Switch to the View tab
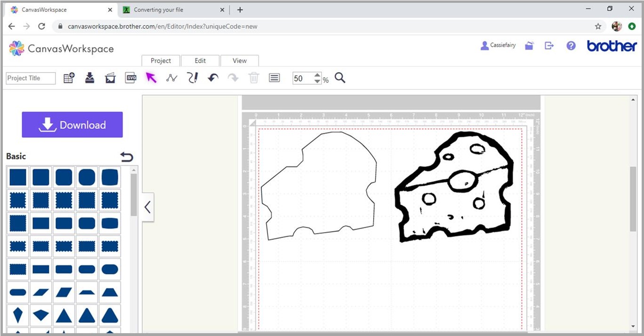The width and height of the screenshot is (644, 336). pos(239,60)
